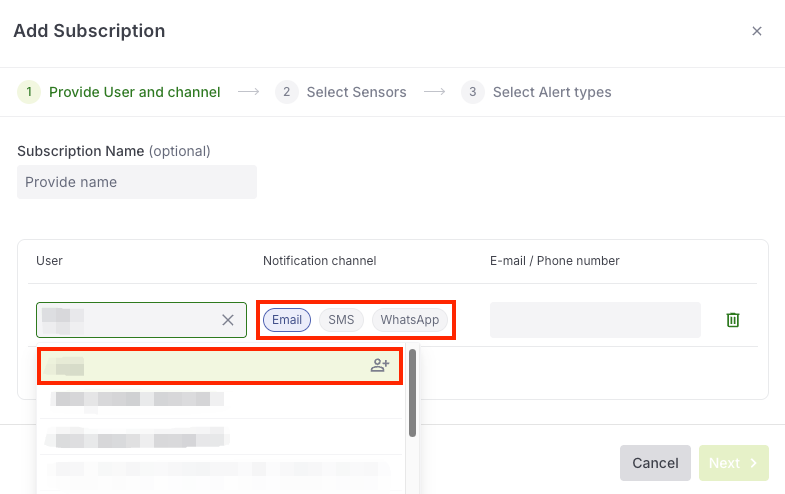Screen dimensions: 785x494
Task: Delete the subscription row with trash icon
Action: click(x=732, y=320)
